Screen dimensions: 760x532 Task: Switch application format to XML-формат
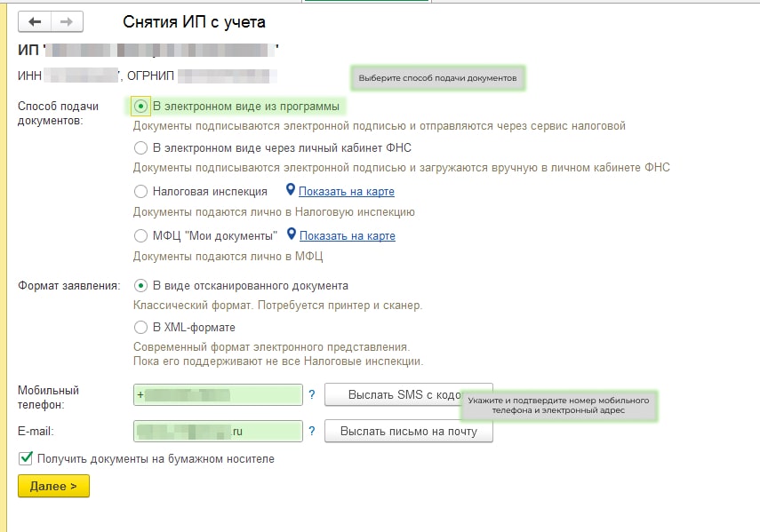click(x=140, y=328)
